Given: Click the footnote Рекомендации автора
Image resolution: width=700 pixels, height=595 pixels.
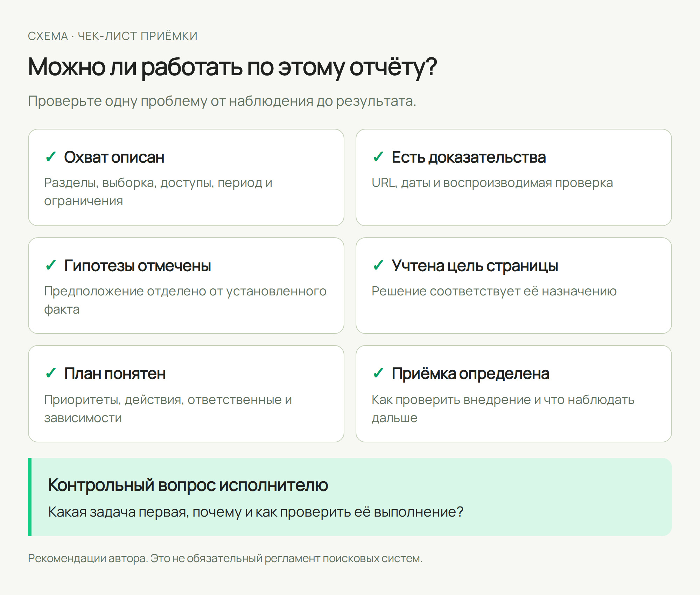Looking at the screenshot, I should coord(87,559).
